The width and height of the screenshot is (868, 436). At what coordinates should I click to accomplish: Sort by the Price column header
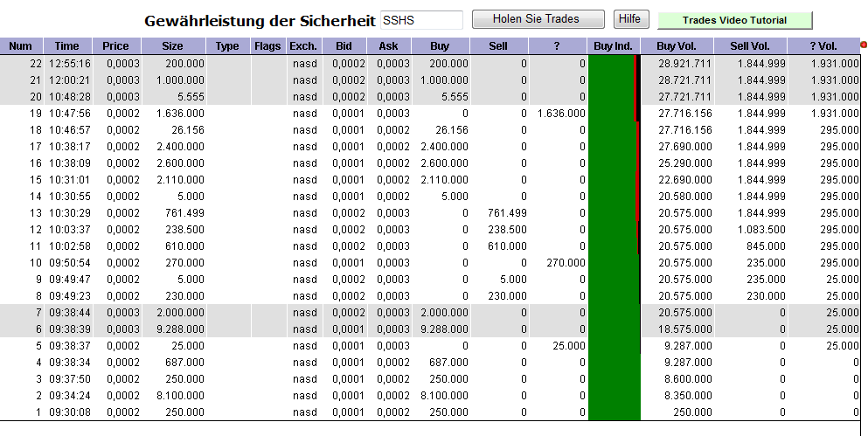[115, 46]
